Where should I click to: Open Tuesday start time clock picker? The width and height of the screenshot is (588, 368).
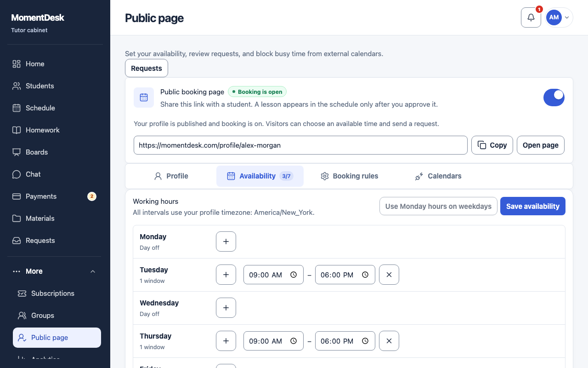[x=294, y=275]
